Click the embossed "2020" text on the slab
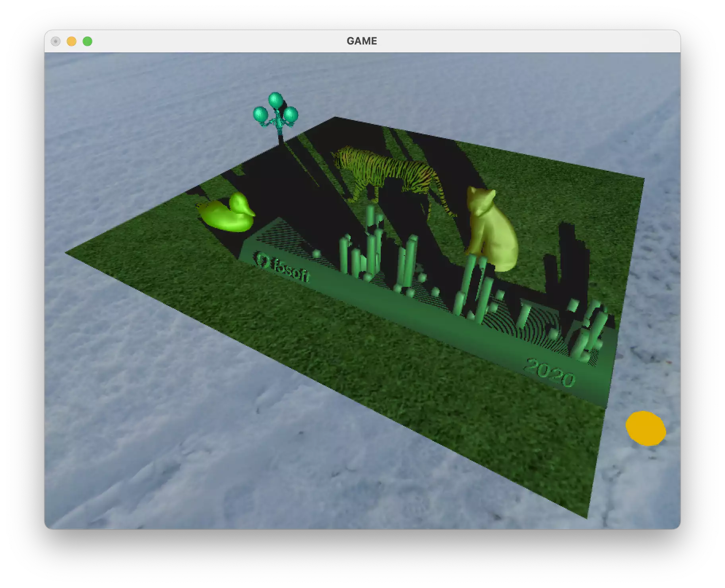 (550, 373)
